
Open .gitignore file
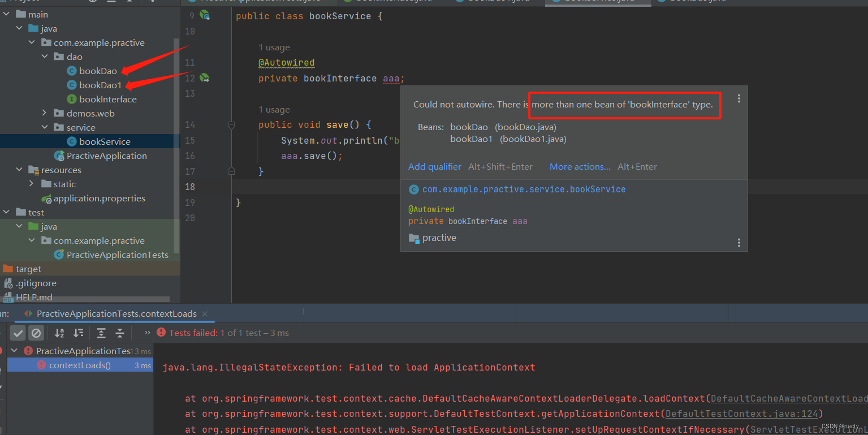pyautogui.click(x=36, y=283)
